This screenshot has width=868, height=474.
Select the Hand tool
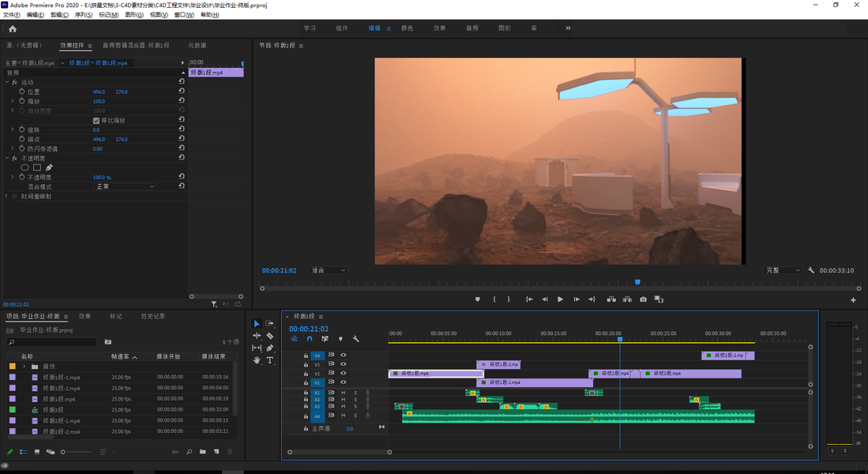pyautogui.click(x=257, y=360)
